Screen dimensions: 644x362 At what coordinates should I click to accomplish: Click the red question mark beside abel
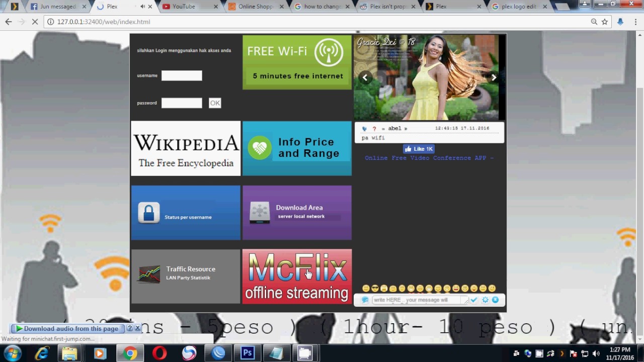click(374, 129)
